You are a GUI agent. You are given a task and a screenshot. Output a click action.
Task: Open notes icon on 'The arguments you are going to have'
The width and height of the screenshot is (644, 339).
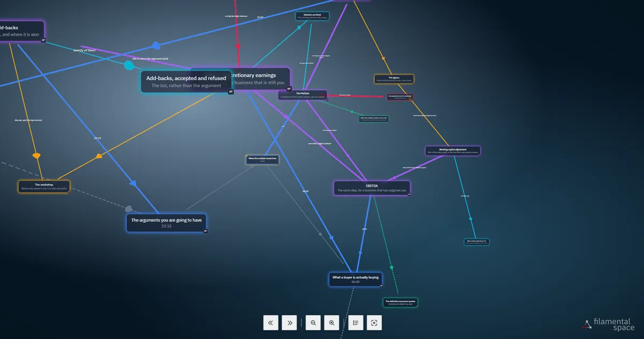tap(206, 231)
